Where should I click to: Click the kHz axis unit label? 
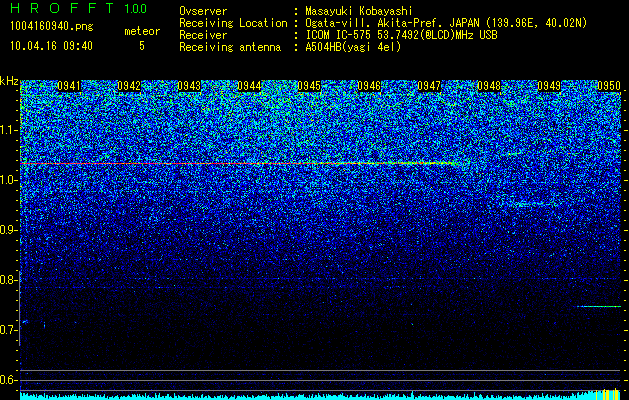click(9, 81)
